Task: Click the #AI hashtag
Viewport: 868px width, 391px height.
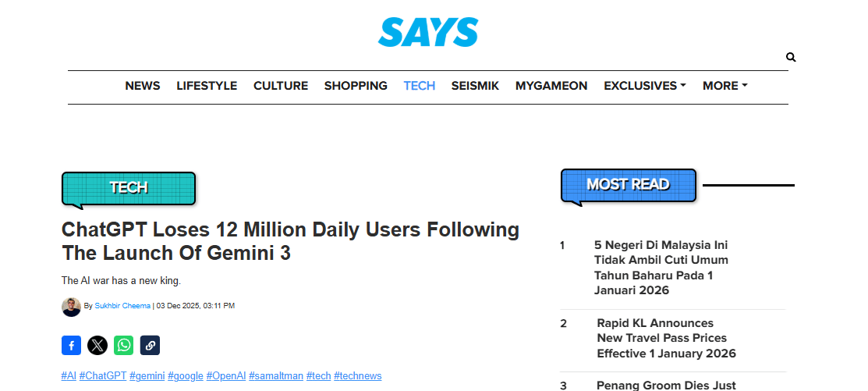Action: tap(69, 376)
